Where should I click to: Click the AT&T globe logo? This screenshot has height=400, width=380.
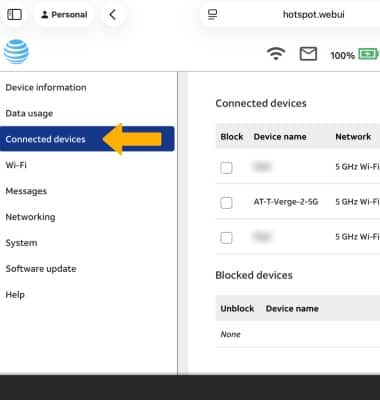point(16,52)
